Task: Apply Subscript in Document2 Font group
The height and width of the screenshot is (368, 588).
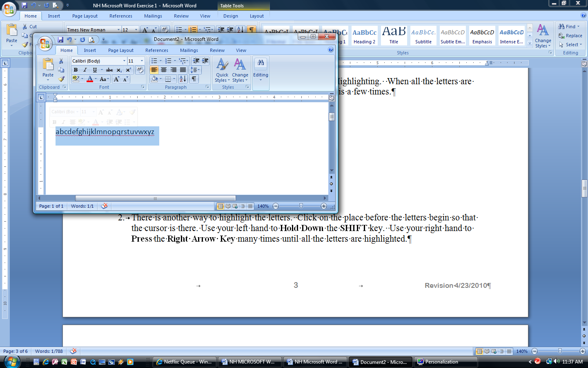Action: pyautogui.click(x=119, y=70)
